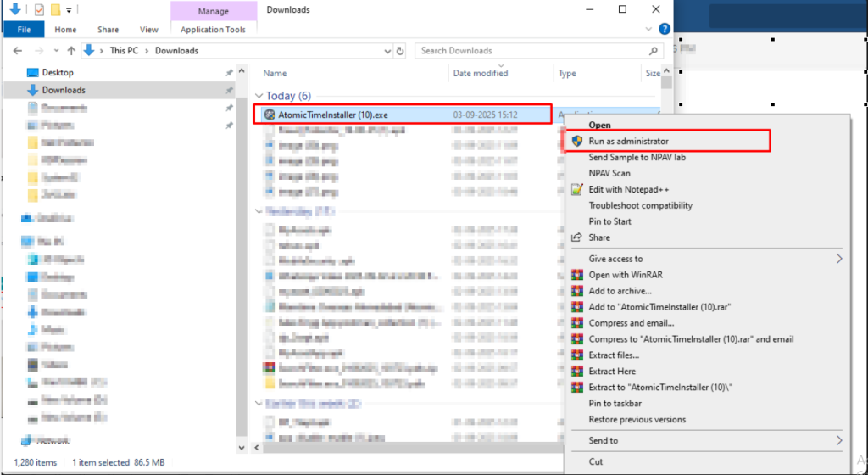Image resolution: width=868 pixels, height=475 pixels.
Task: Click the refresh icon in address bar
Action: coord(402,51)
